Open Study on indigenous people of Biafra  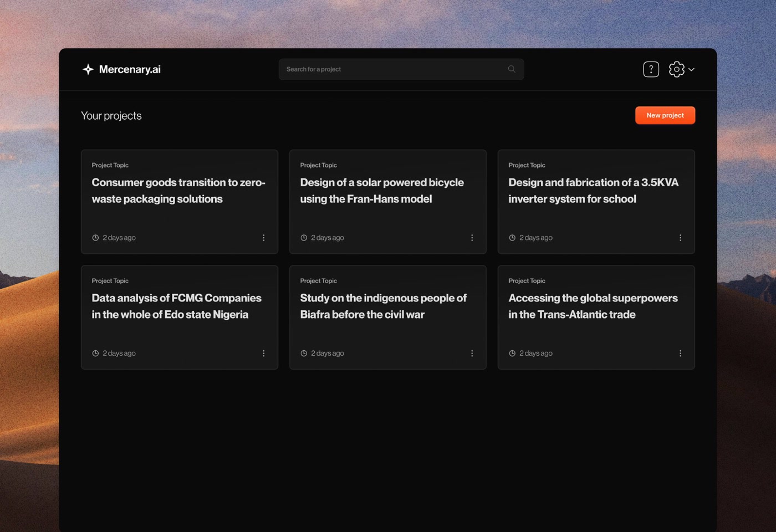point(388,318)
